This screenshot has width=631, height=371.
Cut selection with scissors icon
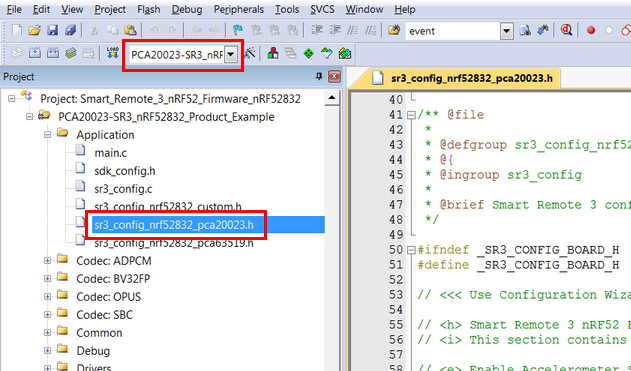[x=94, y=30]
